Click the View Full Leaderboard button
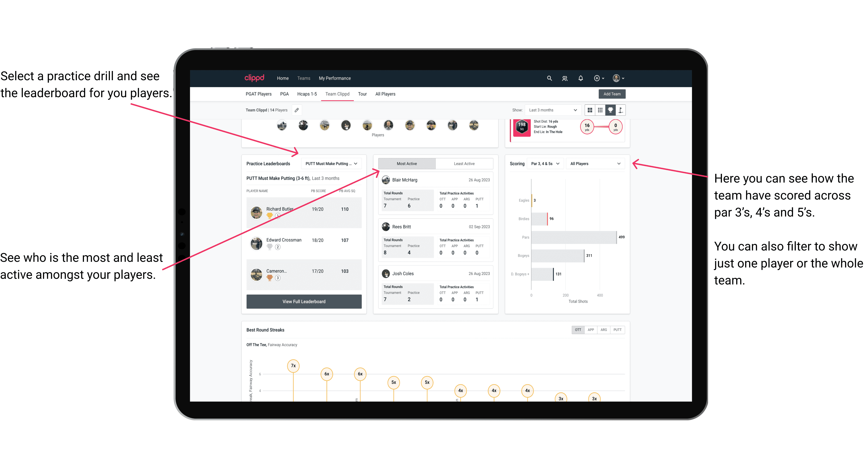The height and width of the screenshot is (467, 868). point(304,302)
